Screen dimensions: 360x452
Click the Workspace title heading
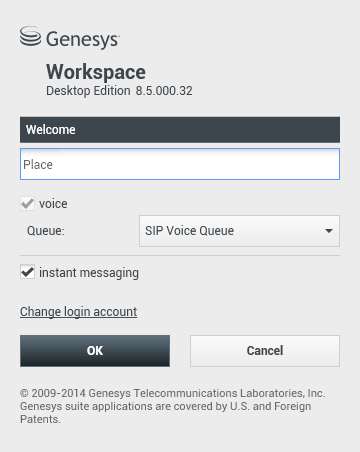96,72
